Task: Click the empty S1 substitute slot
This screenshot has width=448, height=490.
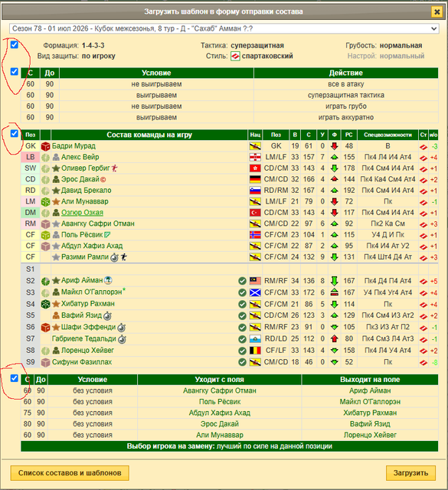Action: (143, 269)
